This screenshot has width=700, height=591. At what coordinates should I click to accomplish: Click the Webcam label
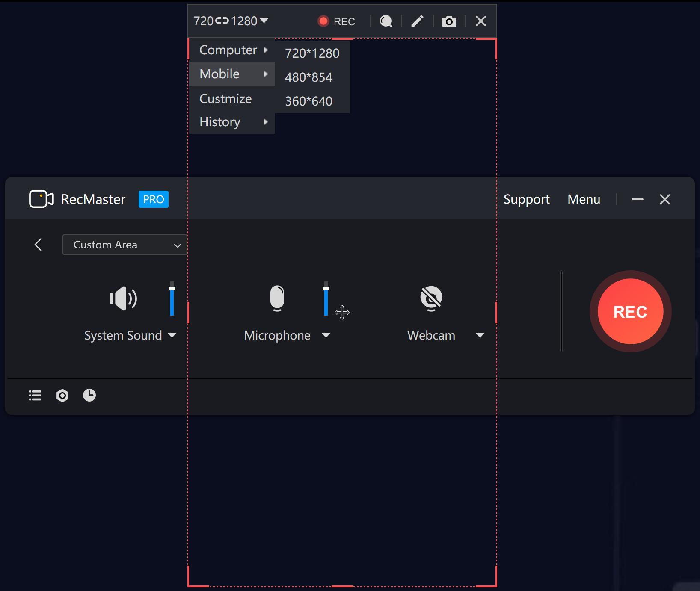click(x=431, y=335)
